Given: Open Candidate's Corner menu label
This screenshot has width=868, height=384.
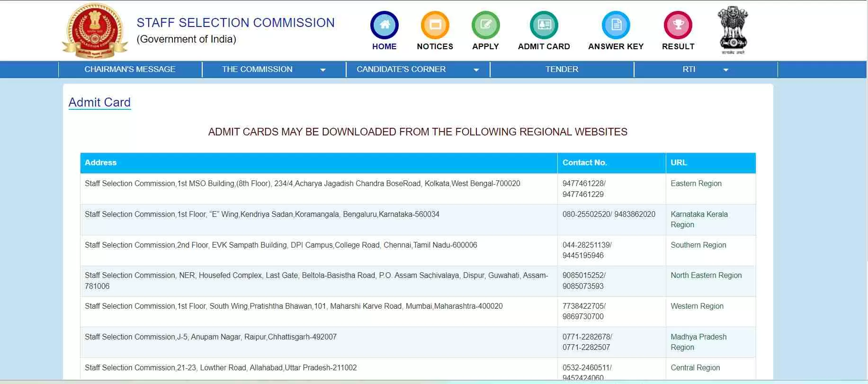Looking at the screenshot, I should click(x=401, y=69).
